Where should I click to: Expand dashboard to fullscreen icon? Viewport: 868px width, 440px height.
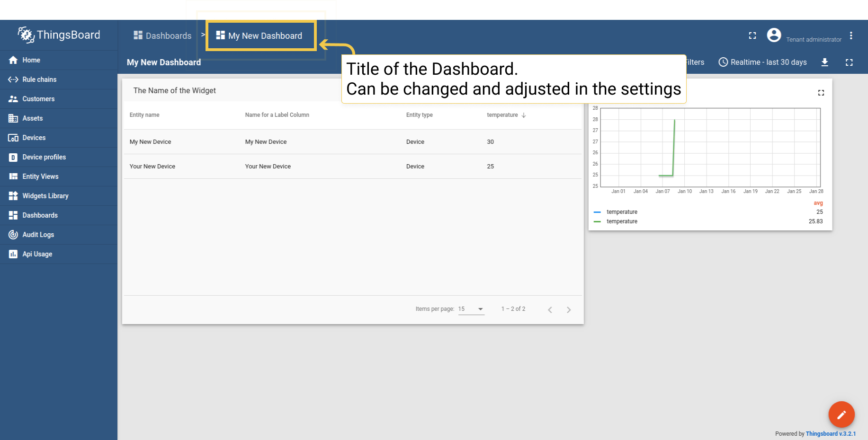849,62
